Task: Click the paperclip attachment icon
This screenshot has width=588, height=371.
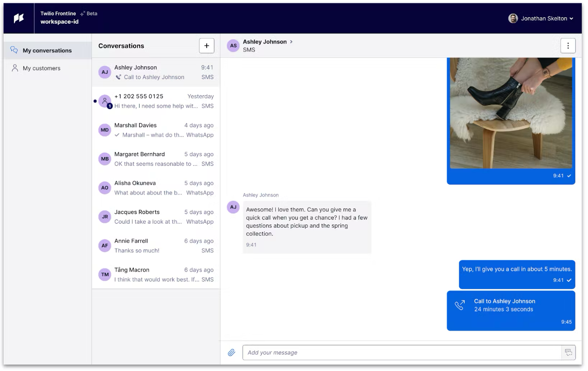Action: click(x=231, y=353)
